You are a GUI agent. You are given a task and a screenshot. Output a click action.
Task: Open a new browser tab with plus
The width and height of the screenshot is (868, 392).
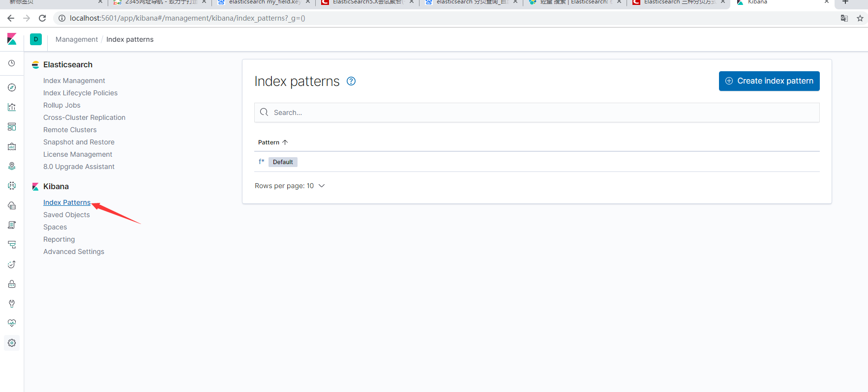(x=845, y=2)
